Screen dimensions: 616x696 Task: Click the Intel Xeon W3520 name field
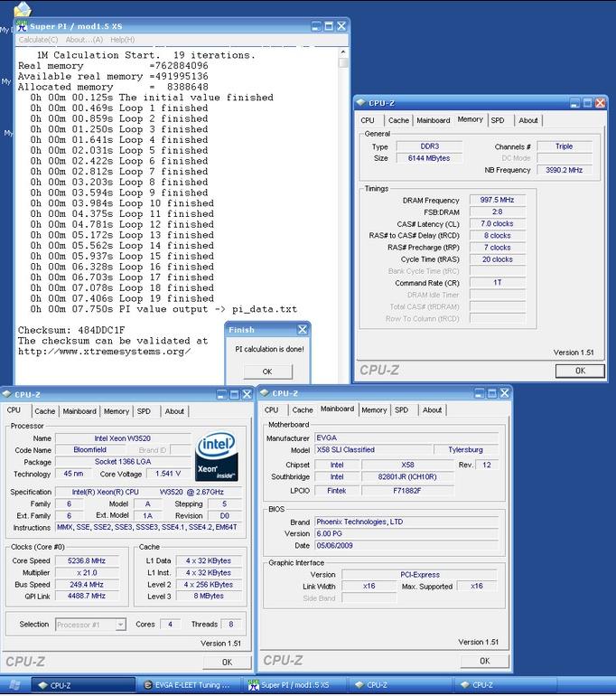point(123,438)
